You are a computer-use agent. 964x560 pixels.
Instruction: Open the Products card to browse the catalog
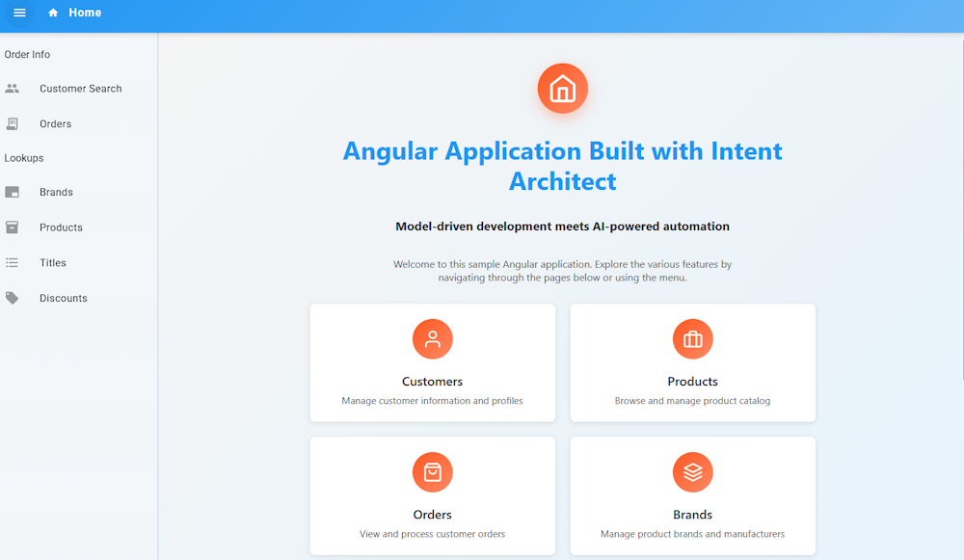click(692, 363)
